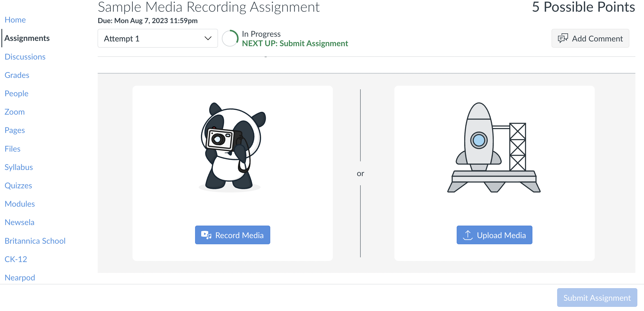Click the upload arrow icon
The image size is (644, 311).
[468, 235]
